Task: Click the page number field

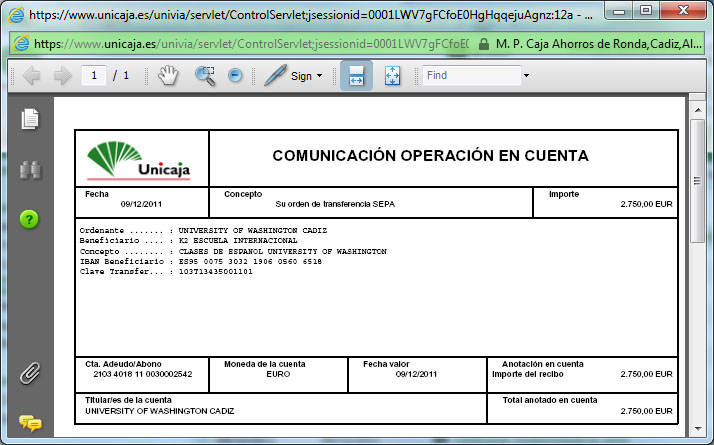Action: click(x=94, y=76)
